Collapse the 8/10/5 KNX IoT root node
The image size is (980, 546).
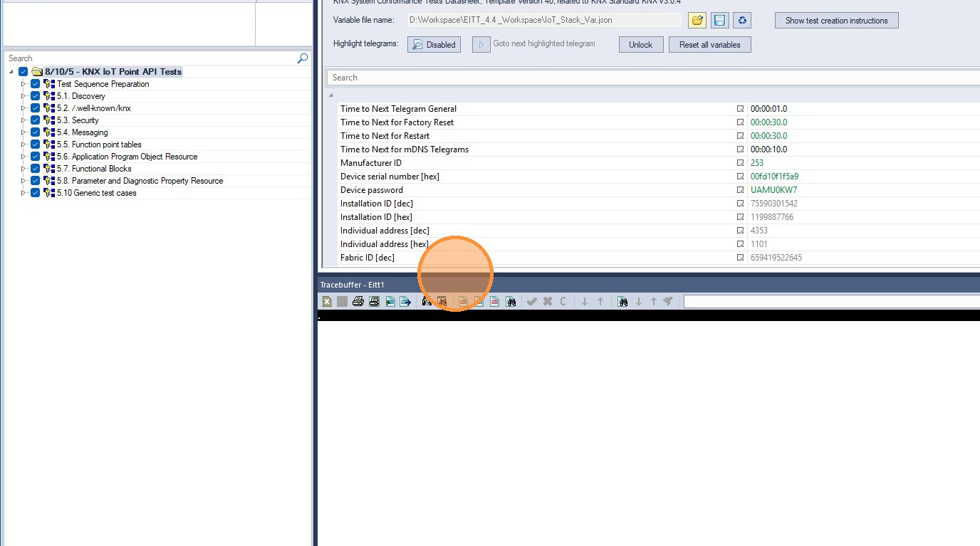point(11,72)
